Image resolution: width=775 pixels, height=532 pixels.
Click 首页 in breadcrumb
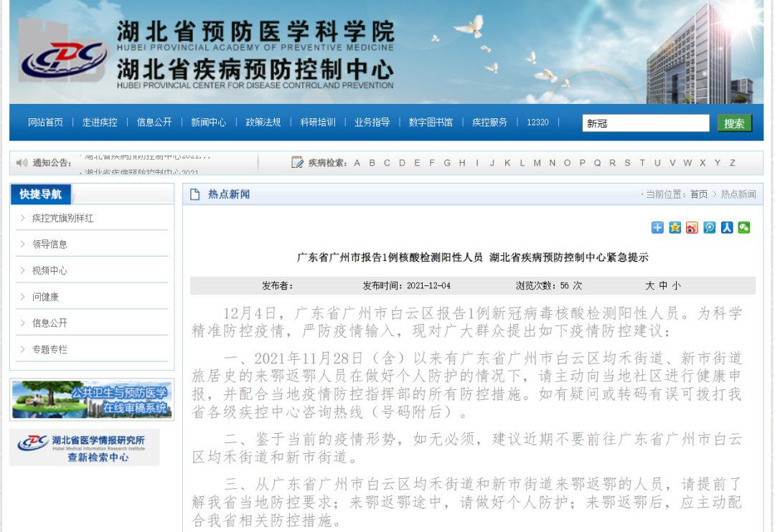coord(699,194)
